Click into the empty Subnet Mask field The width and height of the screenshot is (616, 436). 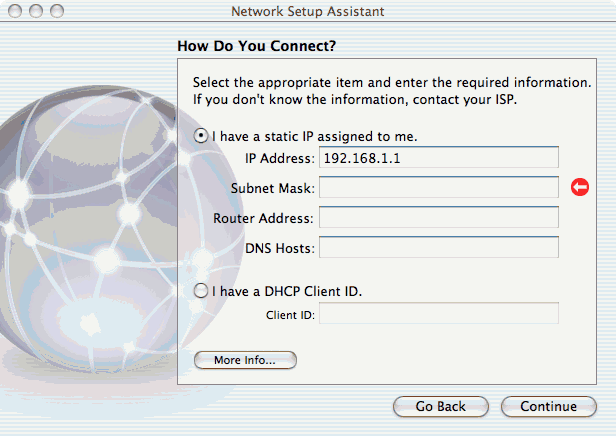[x=439, y=187]
